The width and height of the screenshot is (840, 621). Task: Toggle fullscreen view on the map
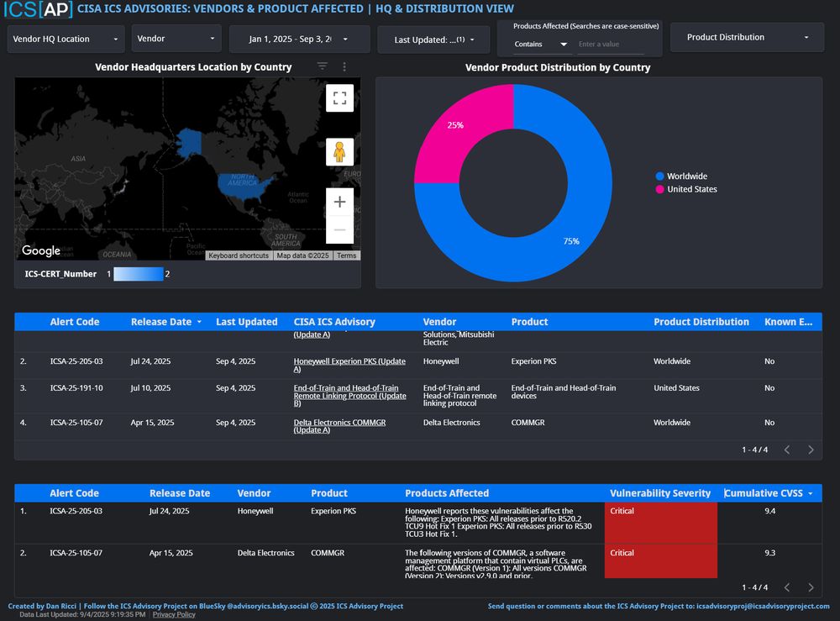[339, 98]
